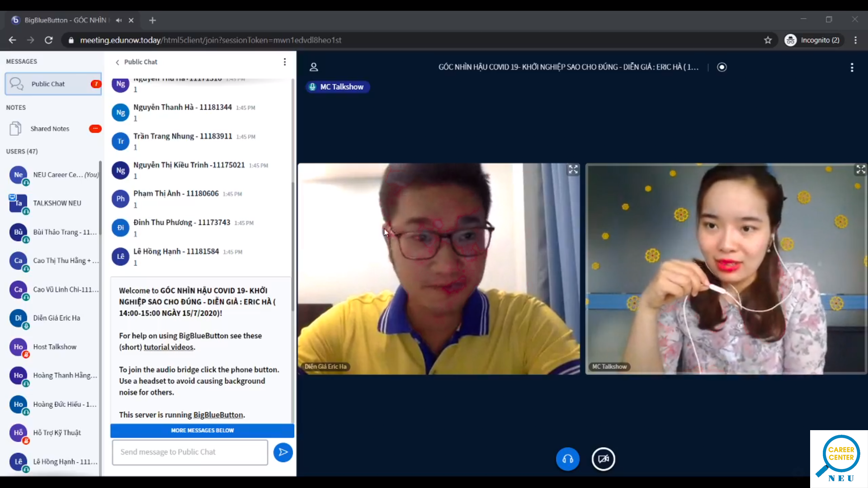The height and width of the screenshot is (488, 868).
Task: Click the MC Talkshow webcam video
Action: (x=726, y=269)
